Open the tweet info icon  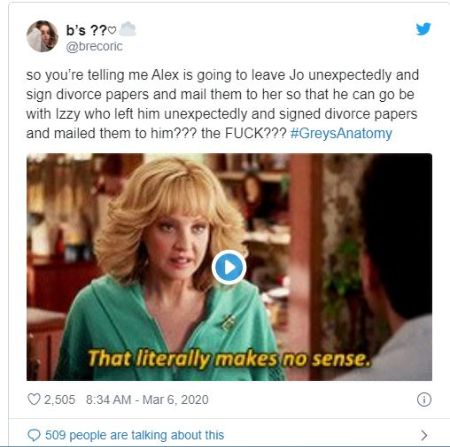pyautogui.click(x=424, y=399)
